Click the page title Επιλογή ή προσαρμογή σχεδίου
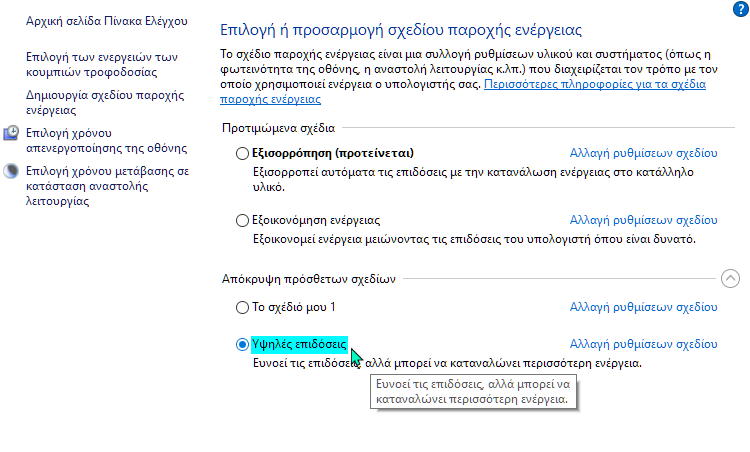Image resolution: width=750 pixels, height=452 pixels. click(401, 30)
